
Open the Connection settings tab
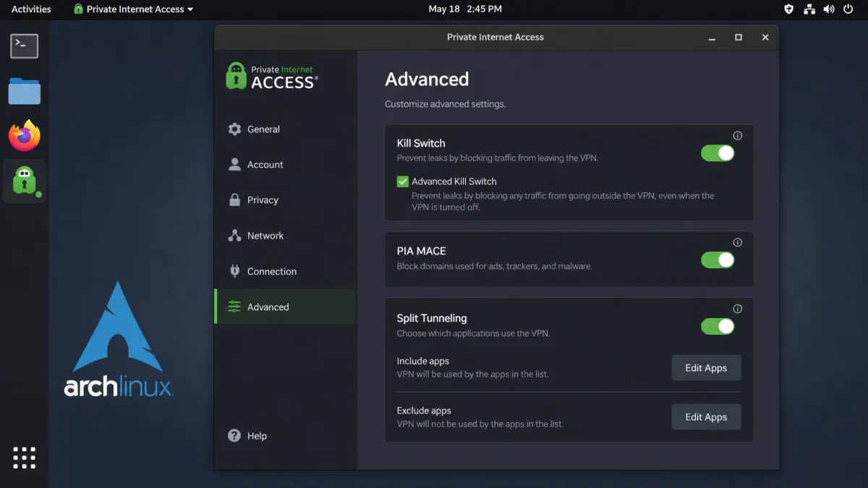[284, 271]
